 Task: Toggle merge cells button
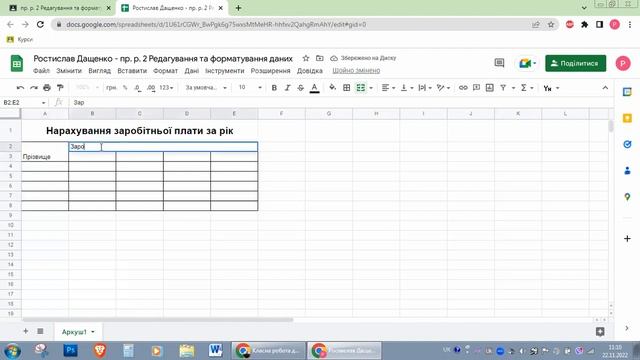(x=361, y=88)
